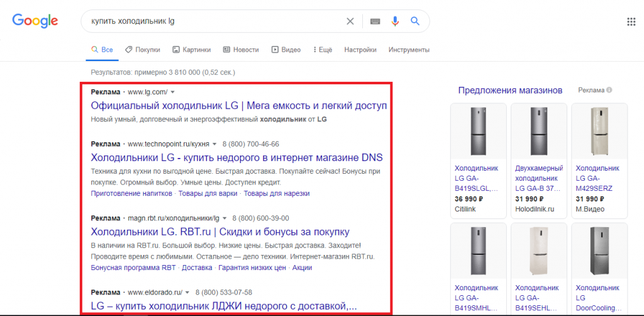Expand dropdown arrow next to www.eldorado.ru/
This screenshot has height=316, width=644.
click(x=187, y=293)
